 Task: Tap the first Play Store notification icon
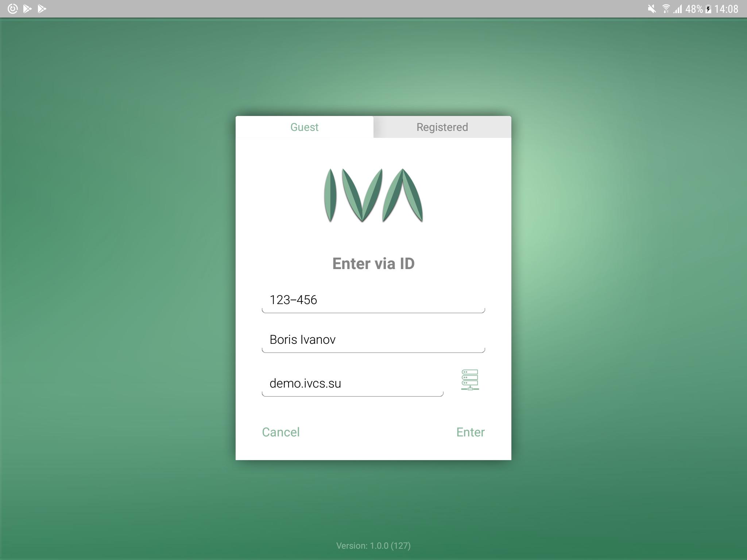[x=27, y=9]
